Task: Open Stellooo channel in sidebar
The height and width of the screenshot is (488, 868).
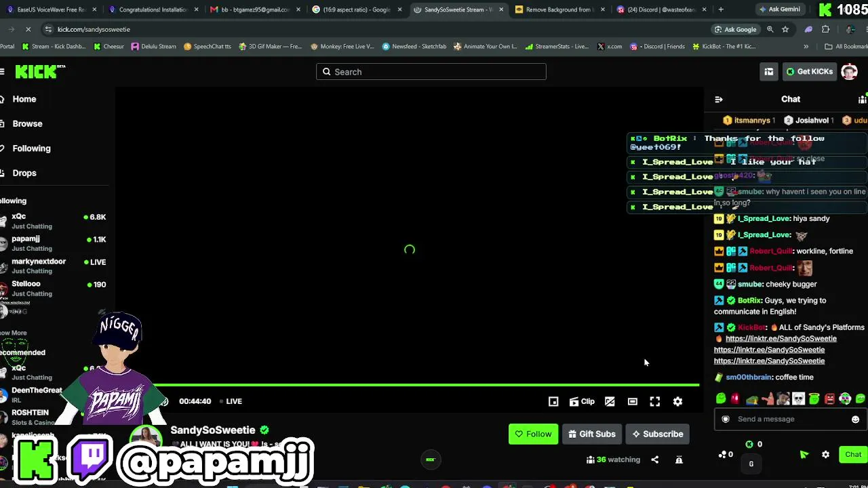Action: tap(54, 288)
